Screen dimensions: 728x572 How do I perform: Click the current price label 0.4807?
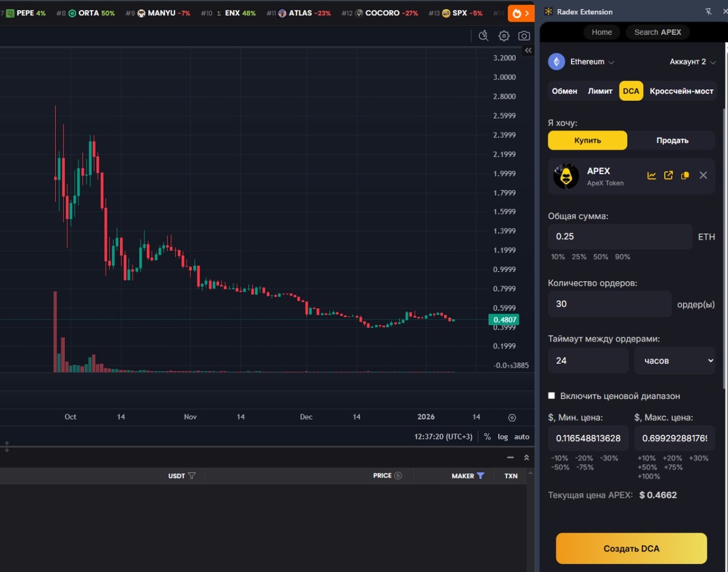[x=505, y=320]
